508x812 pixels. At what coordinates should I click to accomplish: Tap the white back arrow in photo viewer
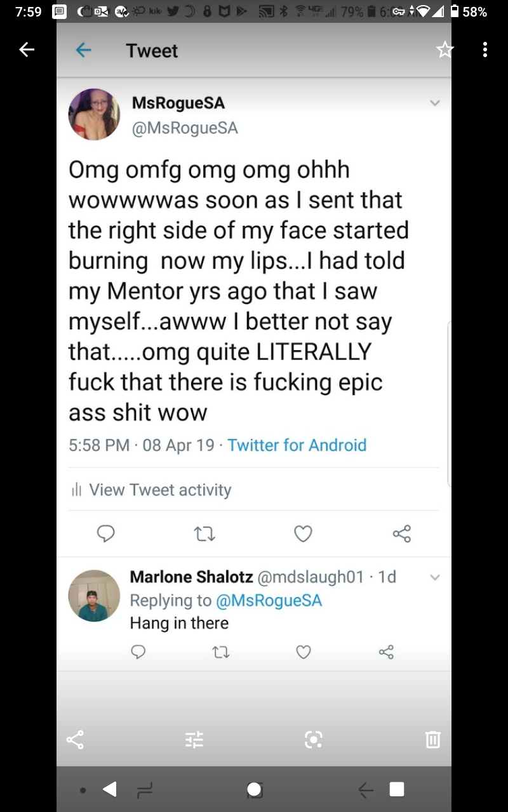(27, 49)
